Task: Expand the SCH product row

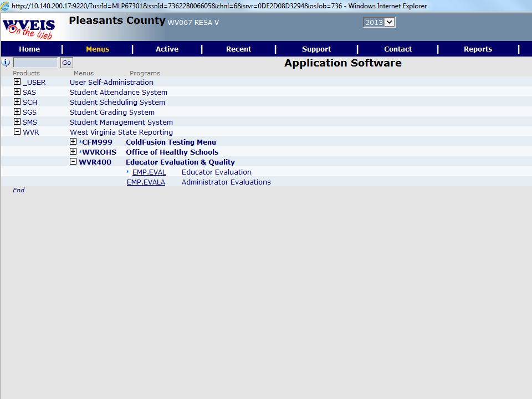Action: pos(17,101)
